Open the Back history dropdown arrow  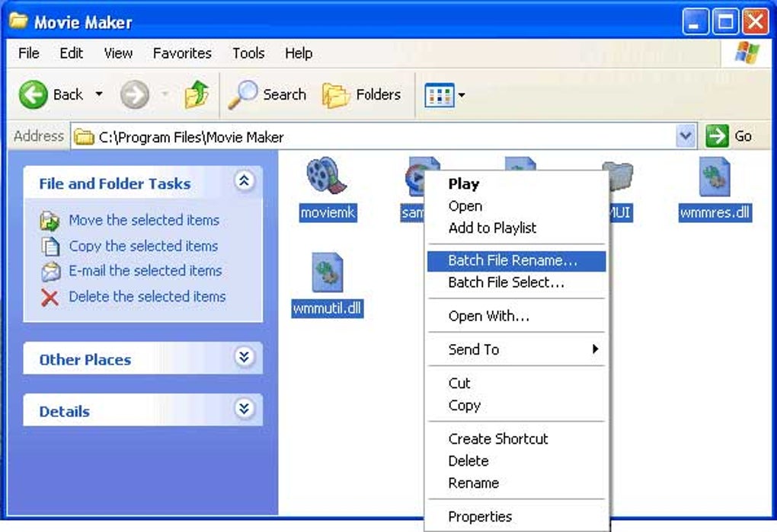point(99,94)
